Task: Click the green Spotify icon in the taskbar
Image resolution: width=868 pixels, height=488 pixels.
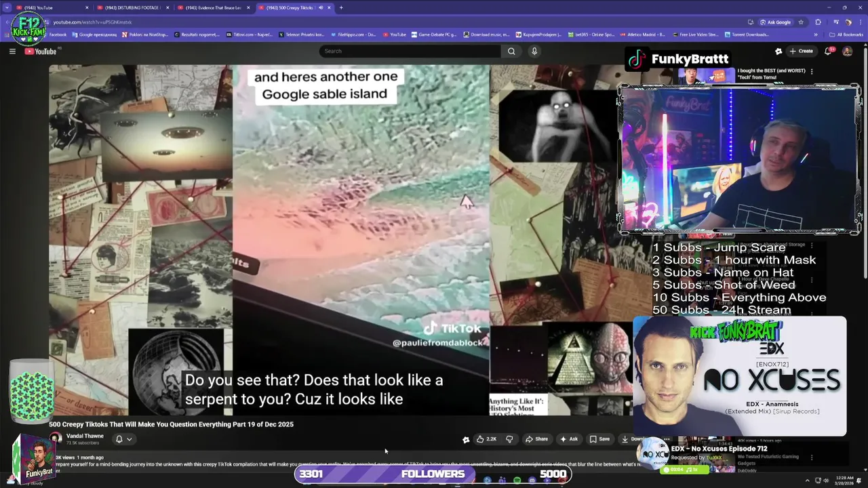Action: tap(517, 481)
